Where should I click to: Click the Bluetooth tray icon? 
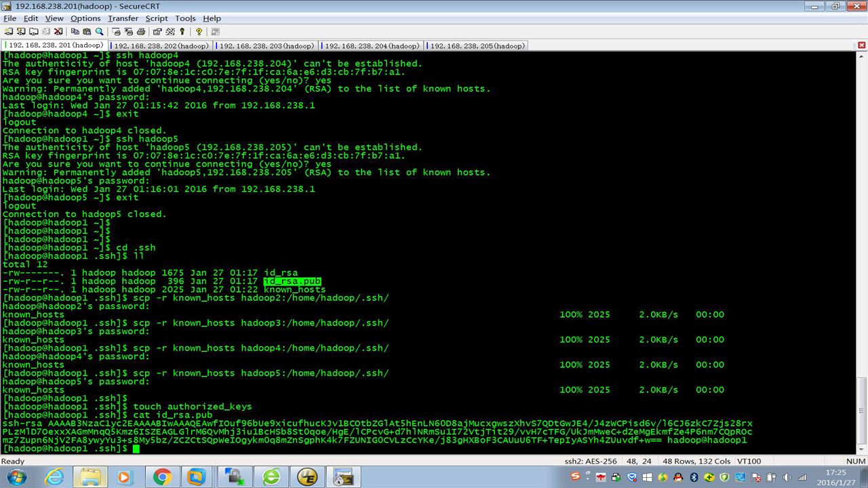tap(694, 477)
